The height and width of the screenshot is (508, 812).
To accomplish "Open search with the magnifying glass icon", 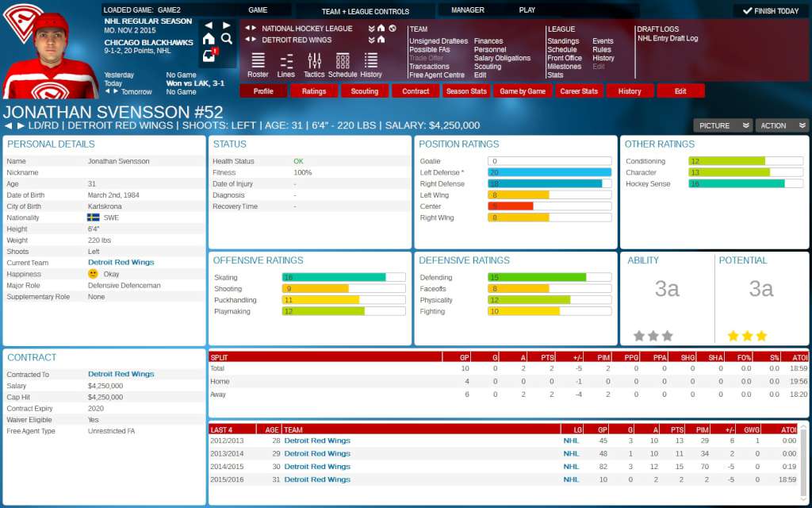I will tap(228, 37).
